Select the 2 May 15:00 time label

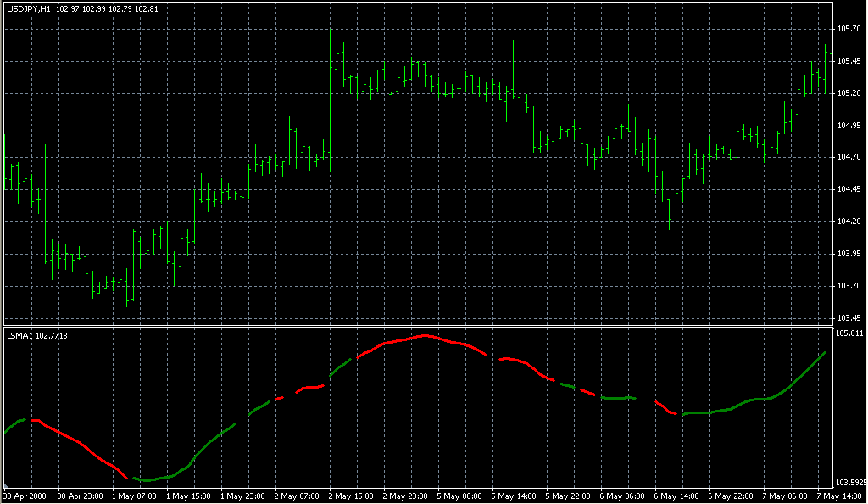coord(350,496)
